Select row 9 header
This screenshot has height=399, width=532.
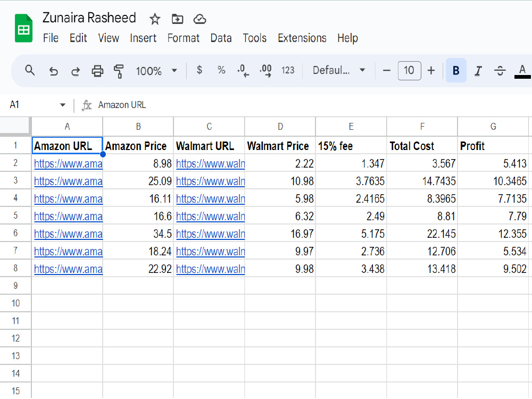pyautogui.click(x=15, y=286)
